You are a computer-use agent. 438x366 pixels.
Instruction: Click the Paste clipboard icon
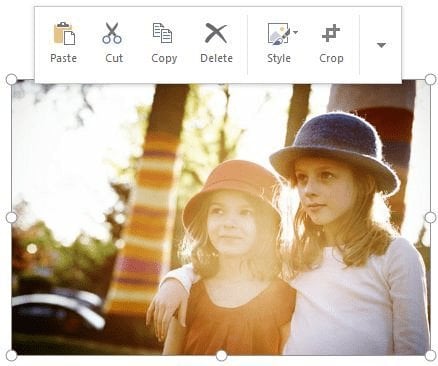pos(64,34)
